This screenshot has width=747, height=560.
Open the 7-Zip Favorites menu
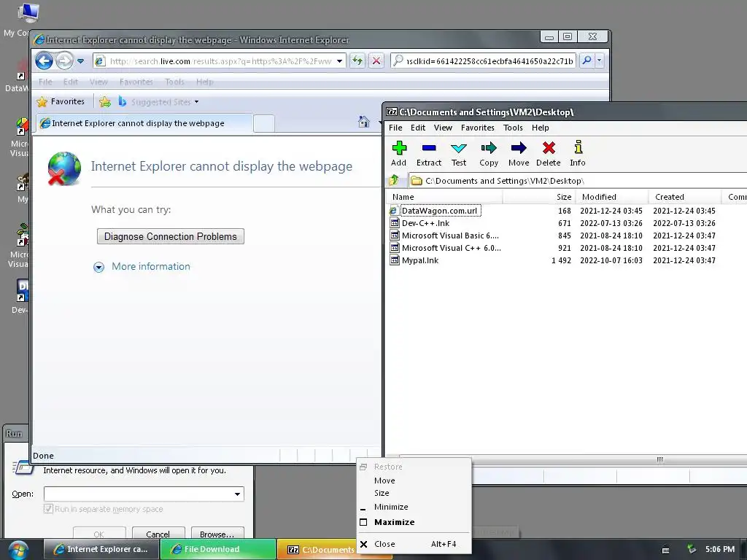coord(477,128)
